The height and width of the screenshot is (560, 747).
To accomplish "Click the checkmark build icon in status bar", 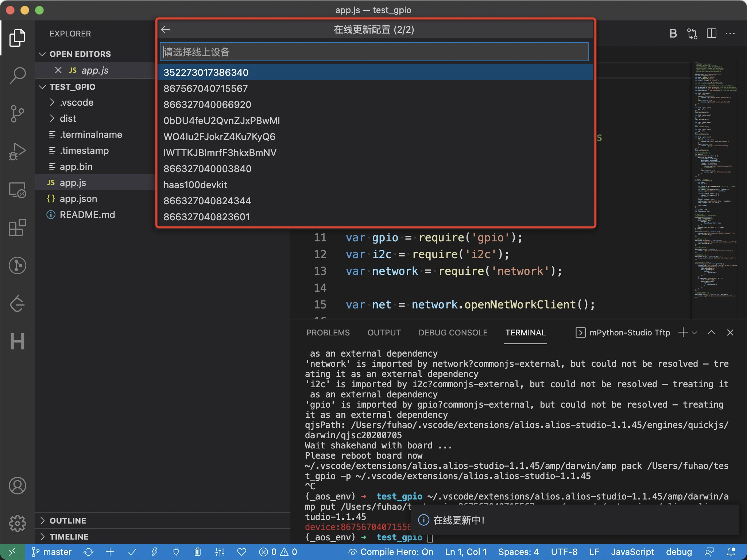I will tap(132, 552).
